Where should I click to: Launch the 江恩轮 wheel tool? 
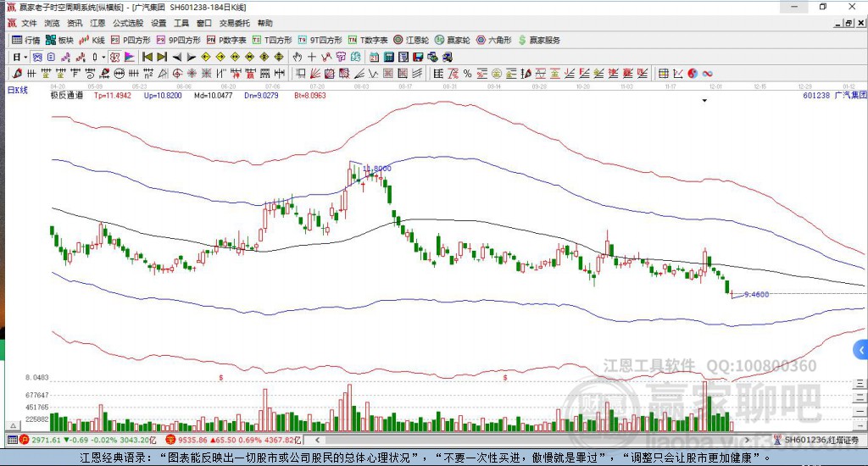tap(411, 40)
